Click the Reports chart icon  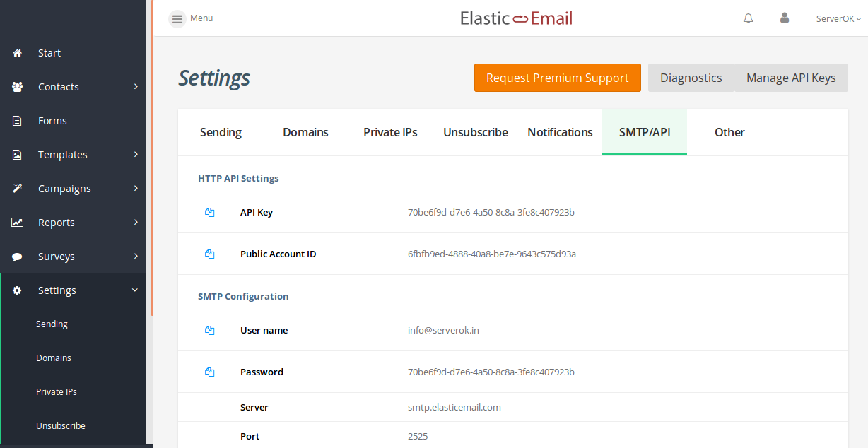[x=17, y=222]
